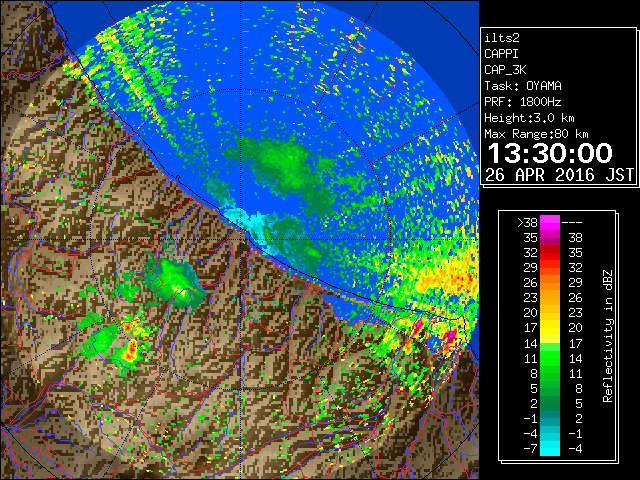Select the "26 APR 2016 JST" date
This screenshot has height=480, width=640.
pos(559,175)
